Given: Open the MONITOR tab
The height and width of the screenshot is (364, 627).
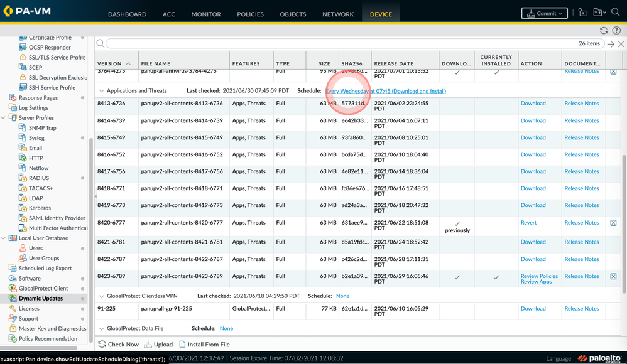Looking at the screenshot, I should pos(206,14).
